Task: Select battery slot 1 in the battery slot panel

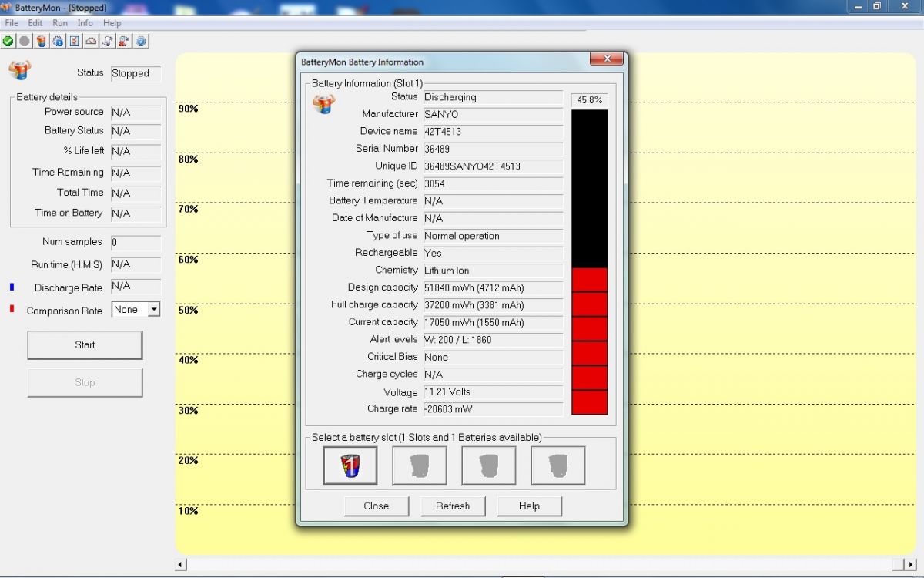Action: 350,465
